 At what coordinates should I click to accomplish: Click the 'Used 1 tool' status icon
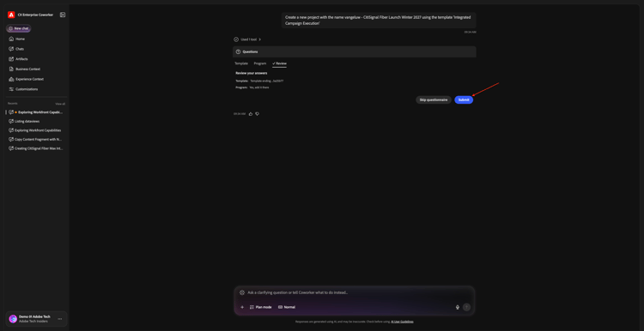[x=236, y=39]
